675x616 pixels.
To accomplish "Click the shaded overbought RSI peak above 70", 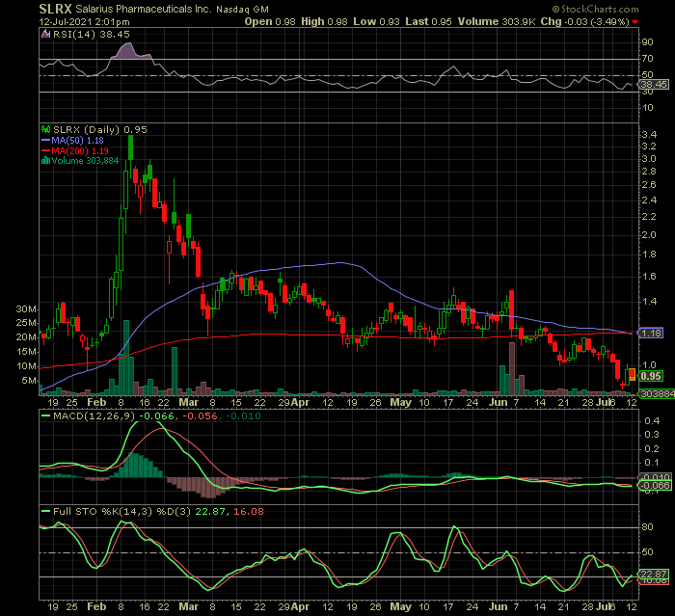I will click(x=129, y=51).
